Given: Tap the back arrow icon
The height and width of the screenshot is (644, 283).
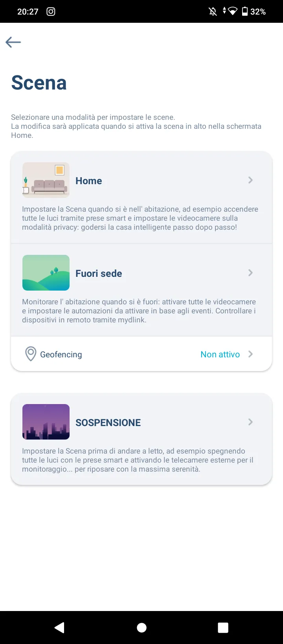Looking at the screenshot, I should (x=13, y=42).
